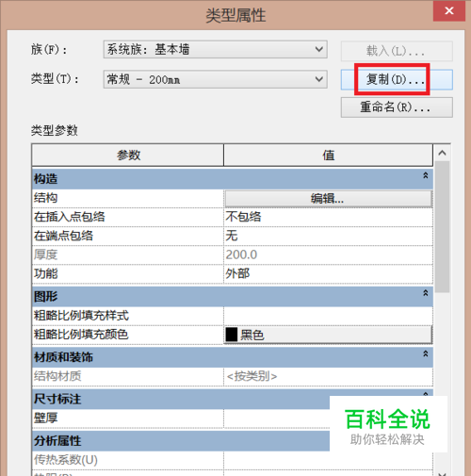This screenshot has width=471, height=476.
Task: Select the 值 column header
Action: point(328,155)
